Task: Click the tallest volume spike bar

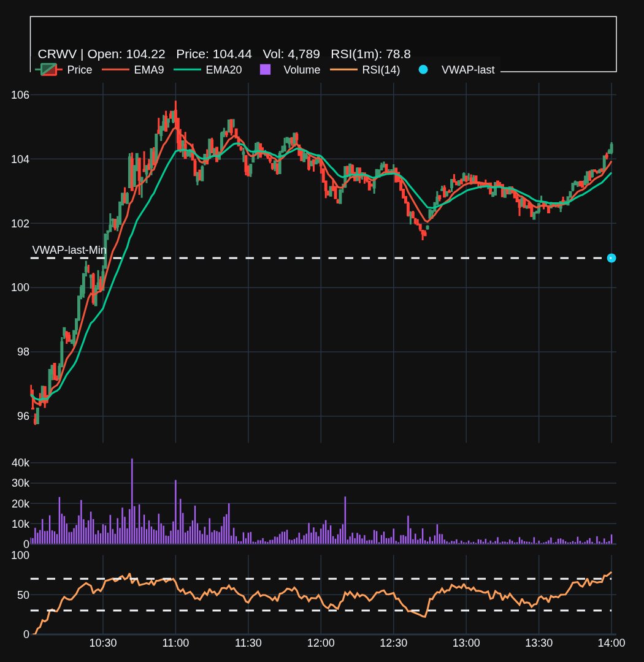Action: pyautogui.click(x=132, y=501)
